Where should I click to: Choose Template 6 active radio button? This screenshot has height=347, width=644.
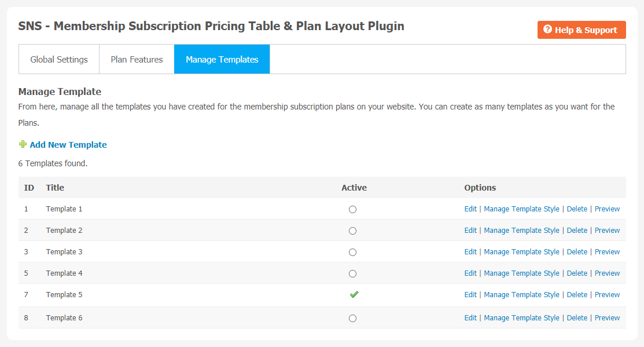352,318
